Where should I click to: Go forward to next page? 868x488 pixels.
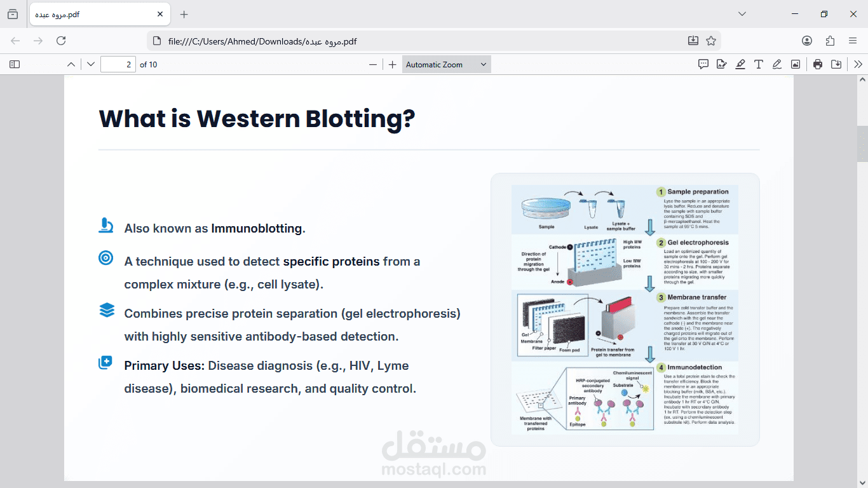[x=38, y=41]
